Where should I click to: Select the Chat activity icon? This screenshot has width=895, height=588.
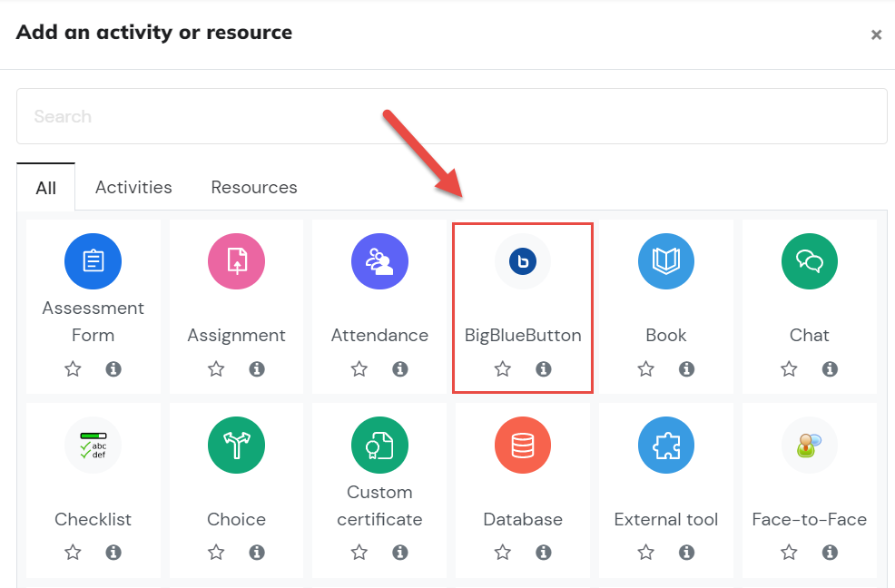click(x=810, y=261)
